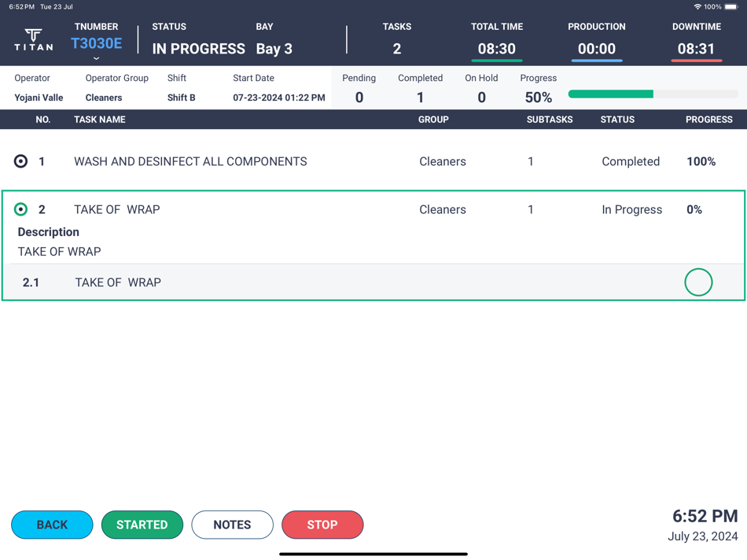Click the Completed count 1

[x=420, y=98]
